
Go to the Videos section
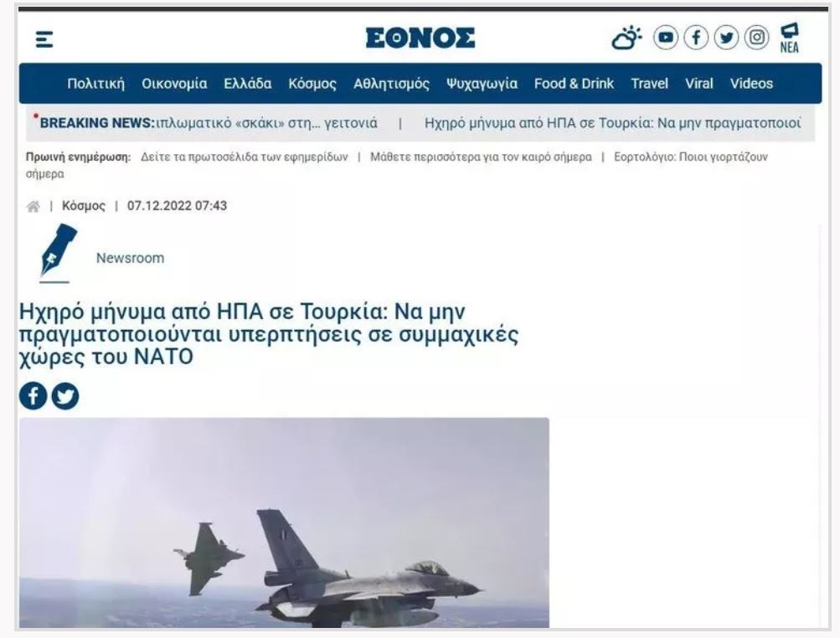(751, 84)
